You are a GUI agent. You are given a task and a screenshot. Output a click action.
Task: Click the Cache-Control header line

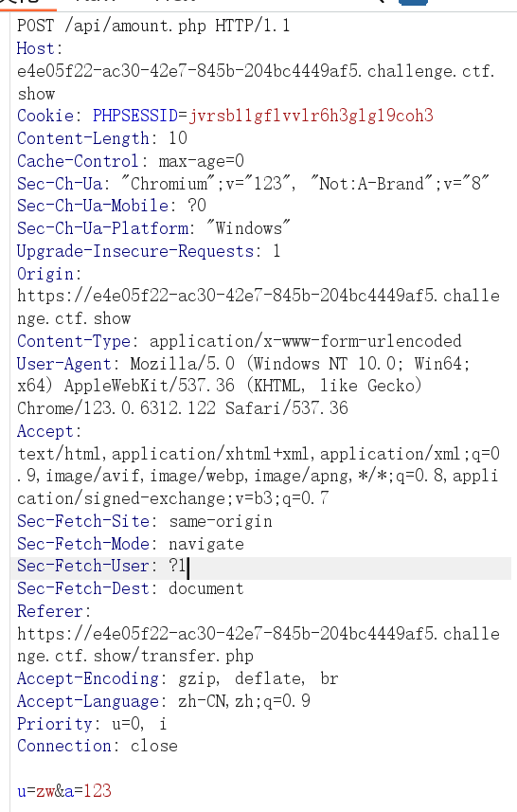point(131,160)
